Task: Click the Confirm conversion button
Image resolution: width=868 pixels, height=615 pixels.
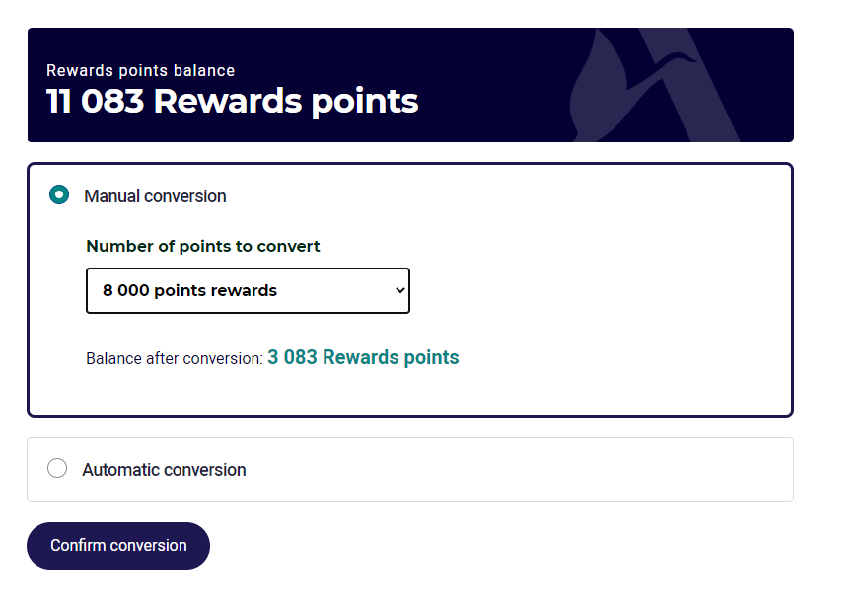Action: 118,546
